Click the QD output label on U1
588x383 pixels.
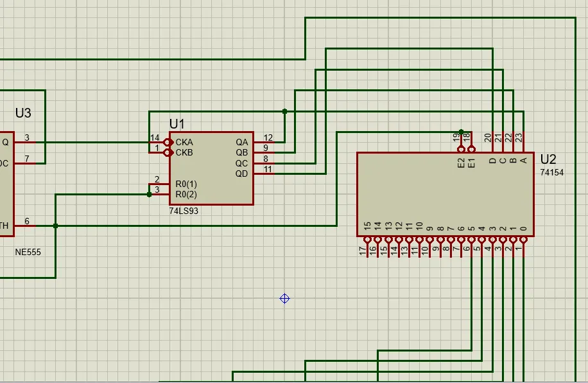242,174
